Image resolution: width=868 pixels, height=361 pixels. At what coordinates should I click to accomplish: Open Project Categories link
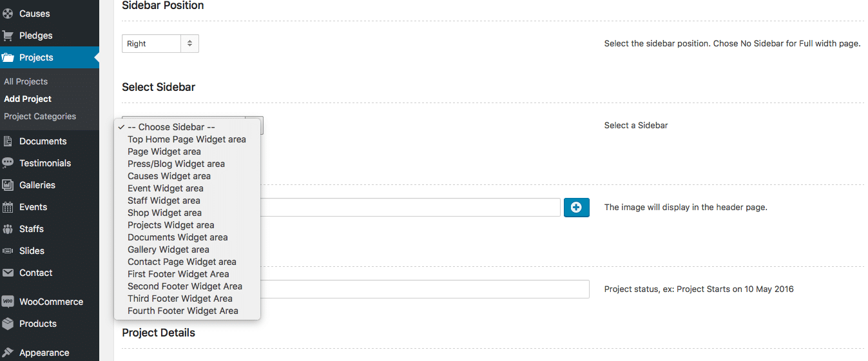pos(40,116)
